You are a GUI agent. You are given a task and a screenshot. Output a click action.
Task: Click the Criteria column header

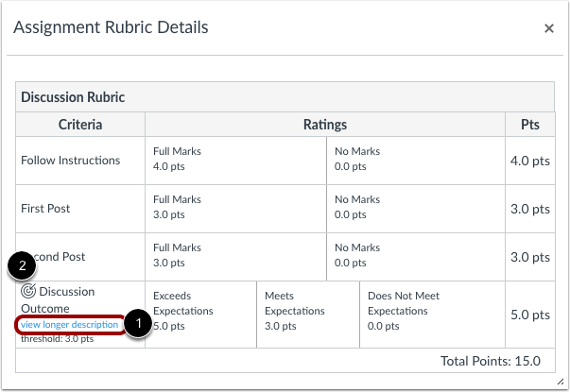(x=80, y=125)
